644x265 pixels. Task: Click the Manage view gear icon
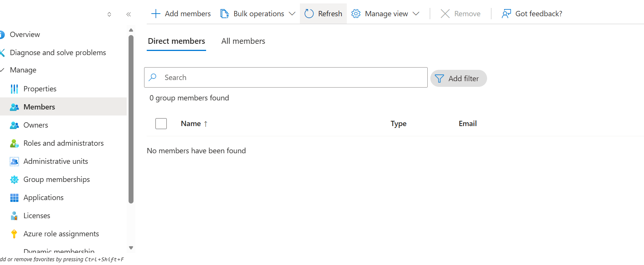point(355,14)
